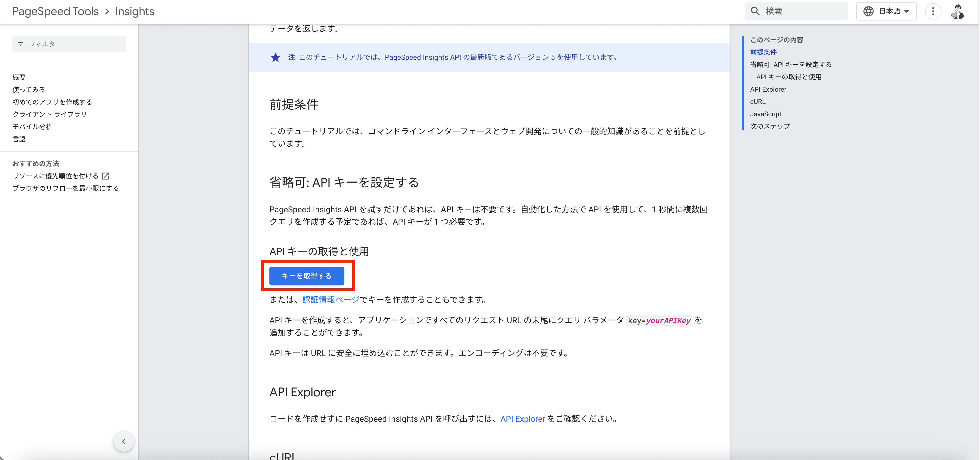Screen dimensions: 980x460
Task: Jump to API Explorer in page contents
Action: [768, 89]
